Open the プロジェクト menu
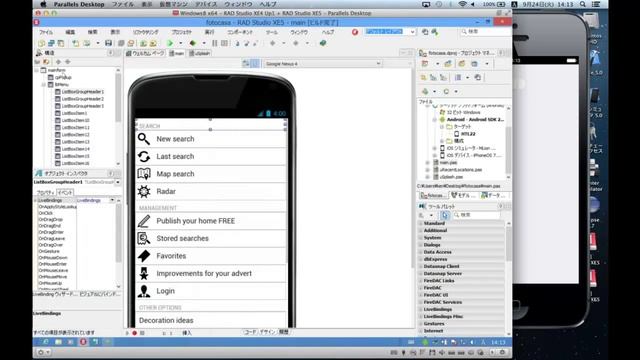Screen dimensions: 640x360 click(x=182, y=32)
